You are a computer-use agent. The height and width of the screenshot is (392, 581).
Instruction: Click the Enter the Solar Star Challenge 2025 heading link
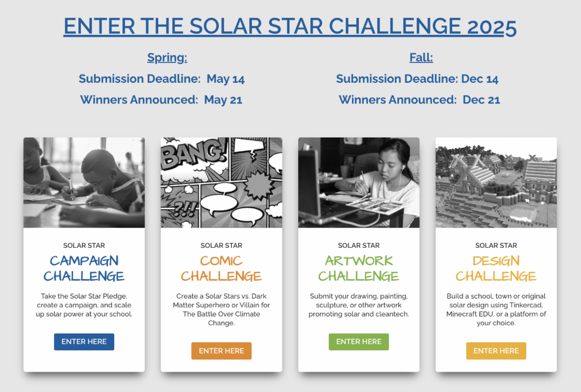click(290, 26)
